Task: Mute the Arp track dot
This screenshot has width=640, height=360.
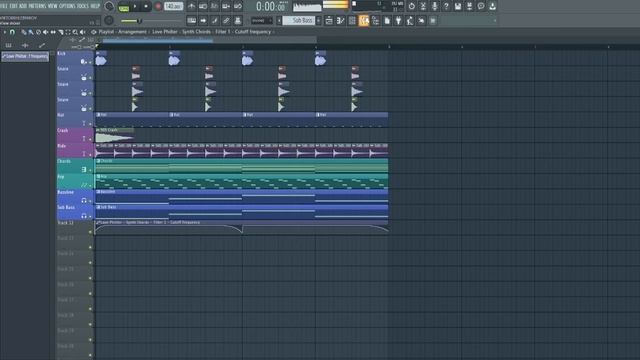Action: click(x=90, y=185)
